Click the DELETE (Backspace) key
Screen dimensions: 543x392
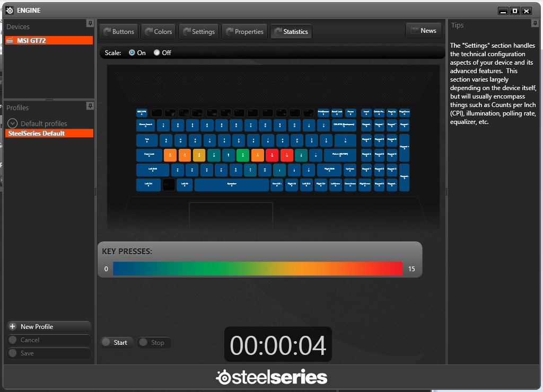344,125
